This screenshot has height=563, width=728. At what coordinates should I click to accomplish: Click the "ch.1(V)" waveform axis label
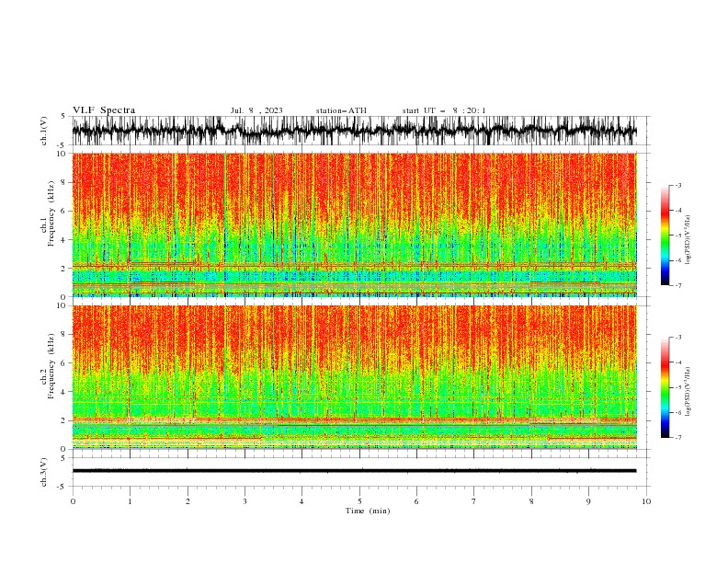coord(44,131)
